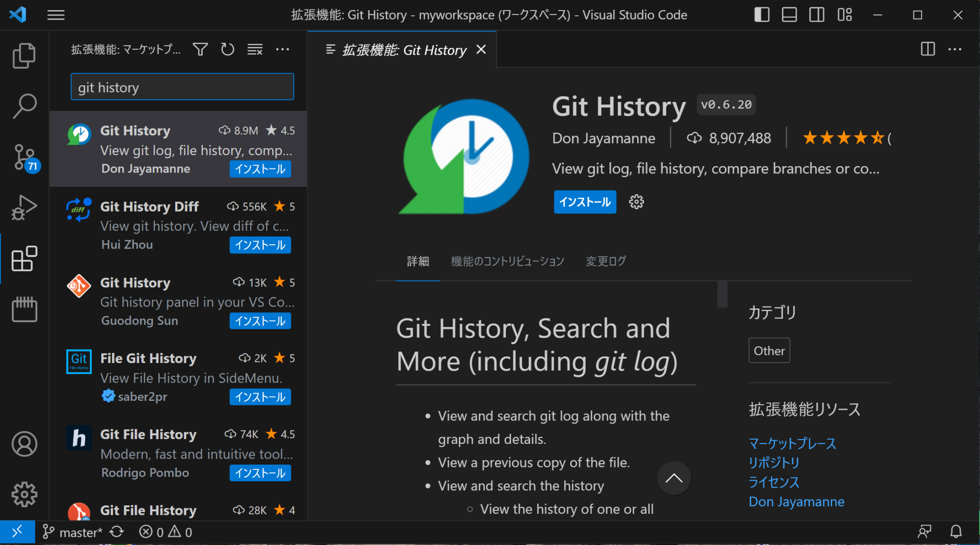Open the Explorer view

point(23,55)
